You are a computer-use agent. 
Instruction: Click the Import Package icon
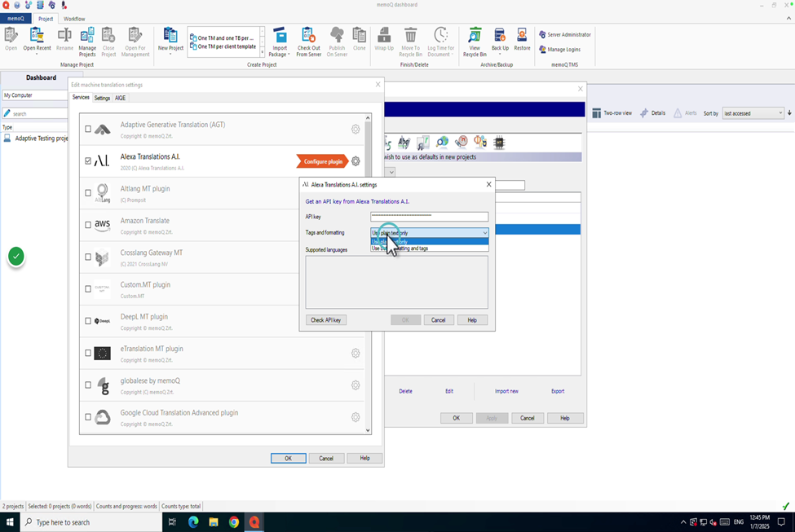click(280, 42)
